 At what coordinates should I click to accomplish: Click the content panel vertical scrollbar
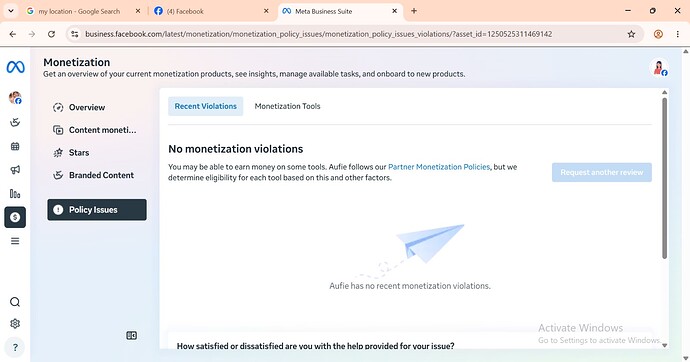click(x=664, y=178)
